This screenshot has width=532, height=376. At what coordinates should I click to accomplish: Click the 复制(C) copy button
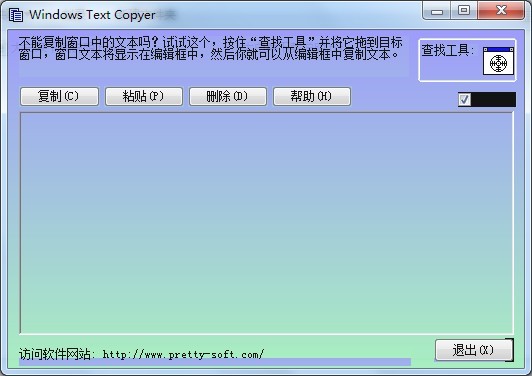click(59, 96)
